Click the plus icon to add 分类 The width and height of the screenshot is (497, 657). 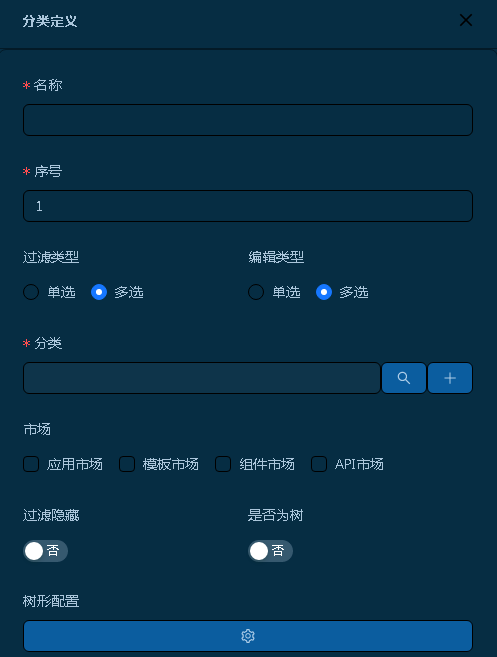(450, 378)
